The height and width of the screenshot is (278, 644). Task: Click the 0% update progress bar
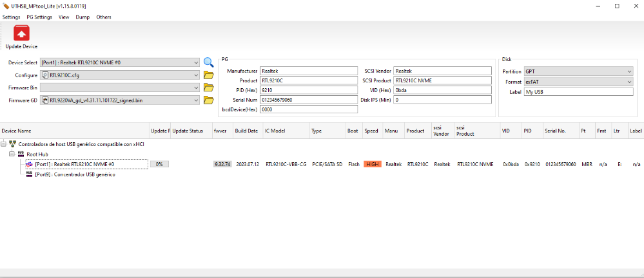coord(159,164)
